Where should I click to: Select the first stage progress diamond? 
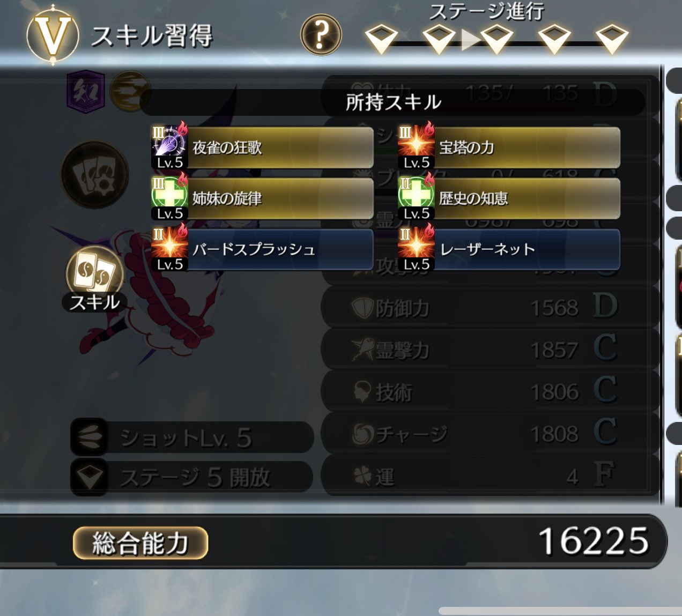381,39
